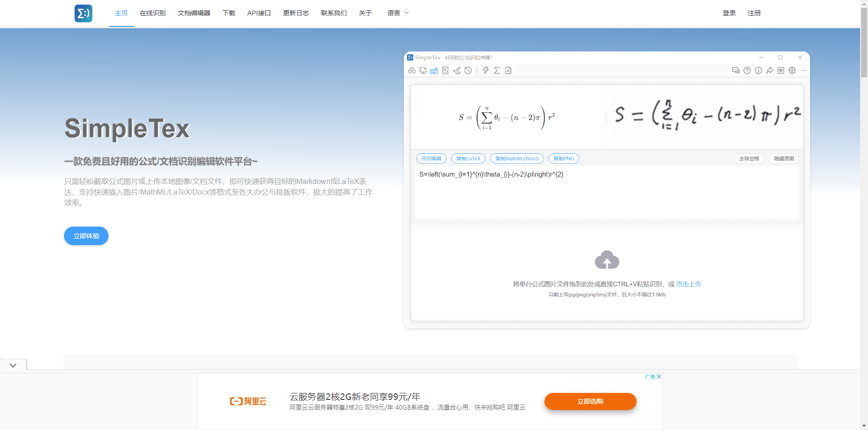The image size is (868, 430).
Task: Click the screen capture icon with plus sign
Action: tap(423, 70)
